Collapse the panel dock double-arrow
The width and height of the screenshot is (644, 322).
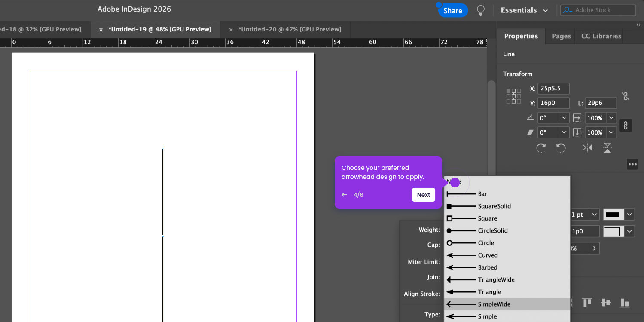pyautogui.click(x=638, y=25)
